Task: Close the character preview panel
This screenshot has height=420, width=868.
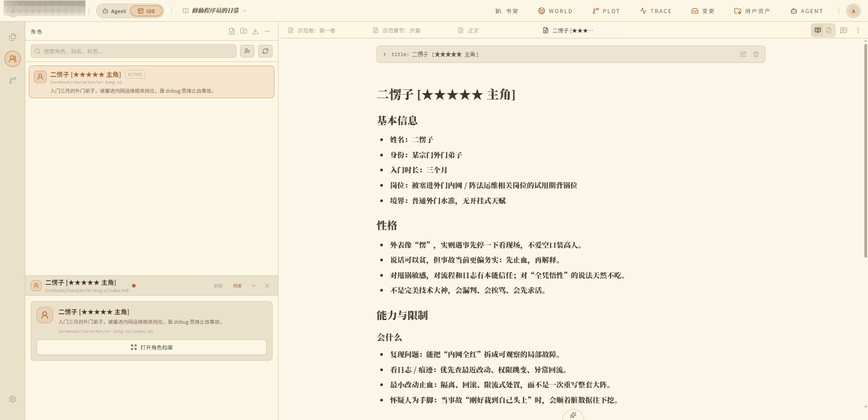Action: (x=267, y=286)
